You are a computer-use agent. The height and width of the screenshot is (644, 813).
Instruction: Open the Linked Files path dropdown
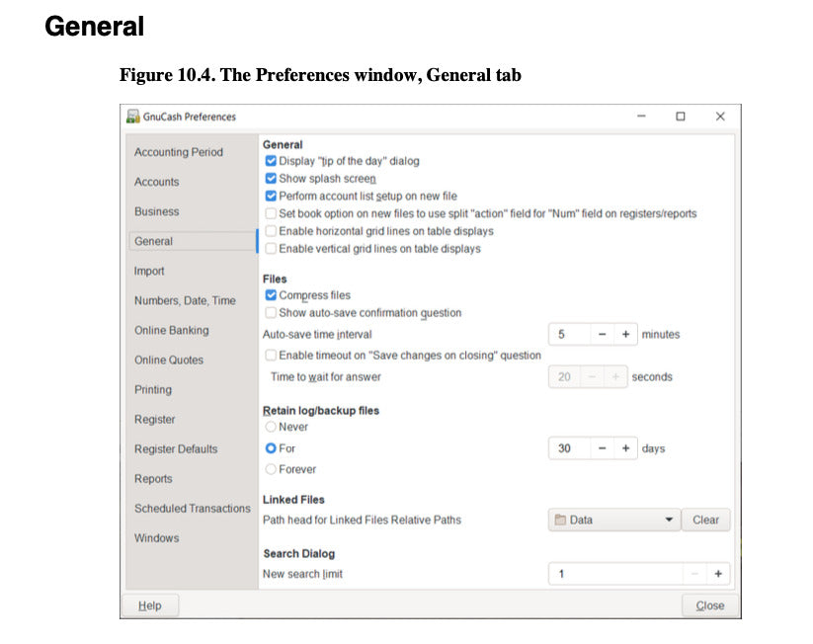pyautogui.click(x=670, y=520)
